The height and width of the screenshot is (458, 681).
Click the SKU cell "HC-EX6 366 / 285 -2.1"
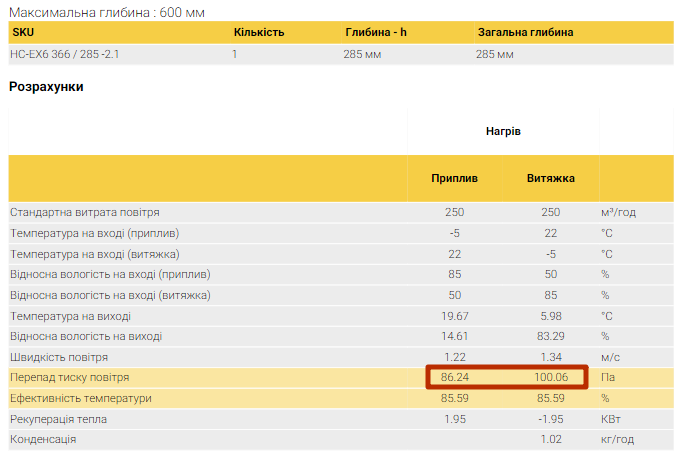click(x=64, y=54)
